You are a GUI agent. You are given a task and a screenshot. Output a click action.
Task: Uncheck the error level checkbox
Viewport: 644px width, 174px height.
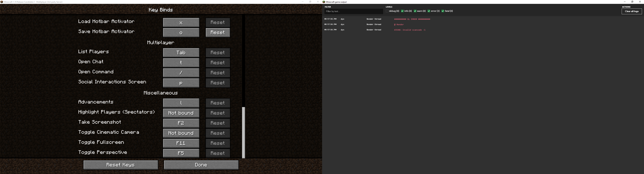tap(429, 11)
